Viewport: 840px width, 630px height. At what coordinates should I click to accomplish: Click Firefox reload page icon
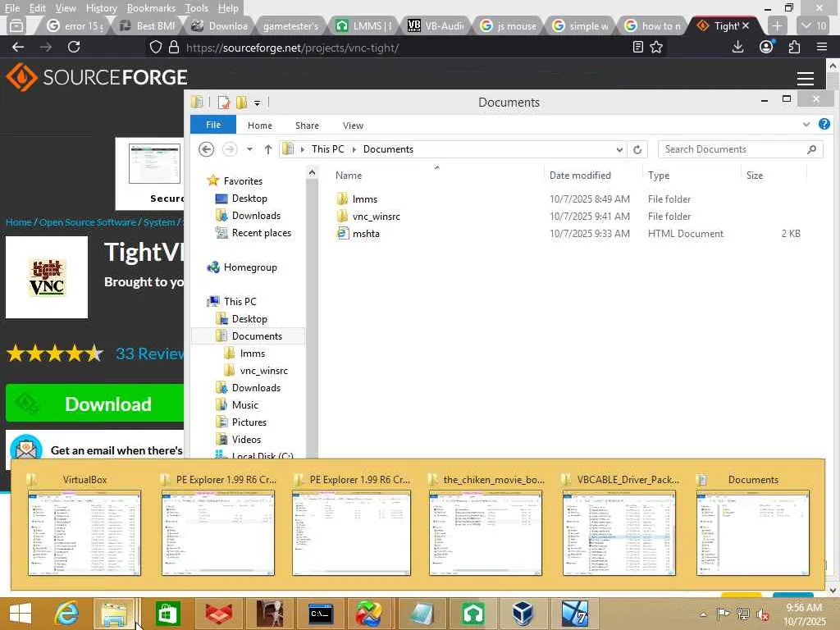(74, 47)
